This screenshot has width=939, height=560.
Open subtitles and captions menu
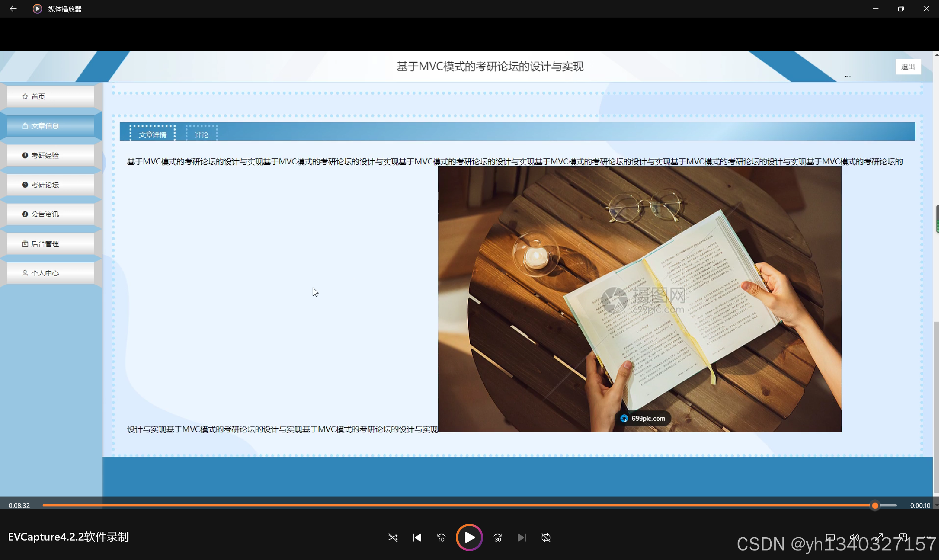[x=830, y=537]
